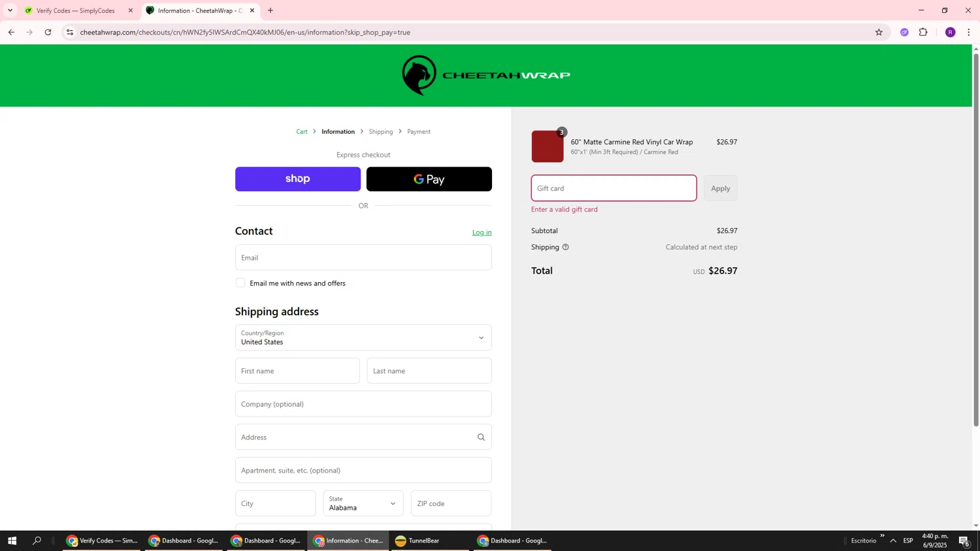Viewport: 980px width, 551px height.
Task: Open TunnelBear from the taskbar
Action: pos(430,541)
